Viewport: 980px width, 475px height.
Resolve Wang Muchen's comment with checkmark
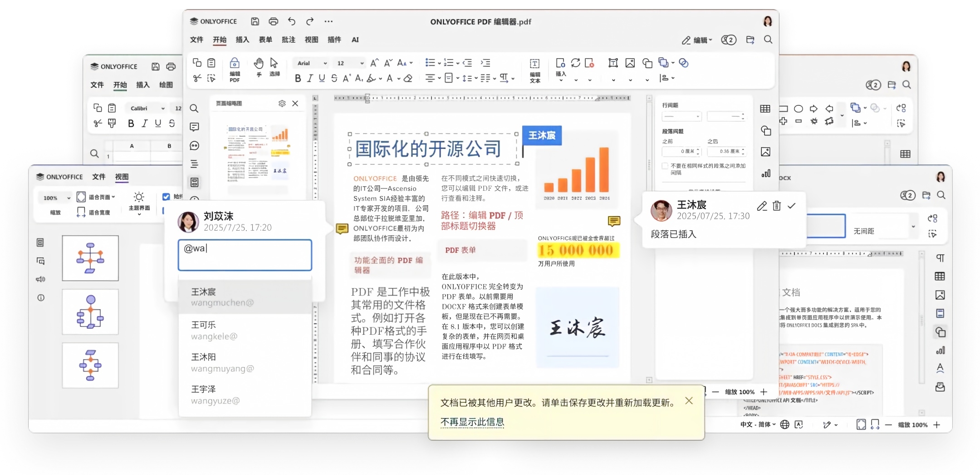point(792,206)
